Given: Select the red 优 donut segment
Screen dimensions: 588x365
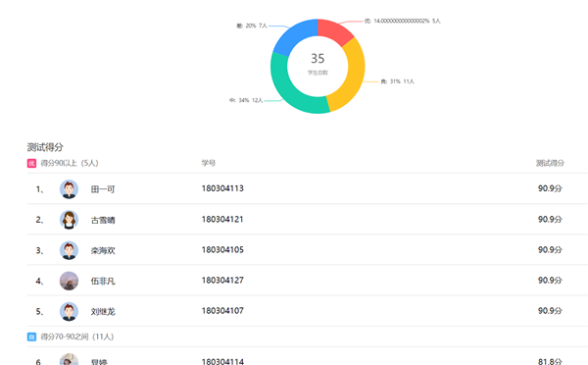Looking at the screenshot, I should (x=334, y=30).
